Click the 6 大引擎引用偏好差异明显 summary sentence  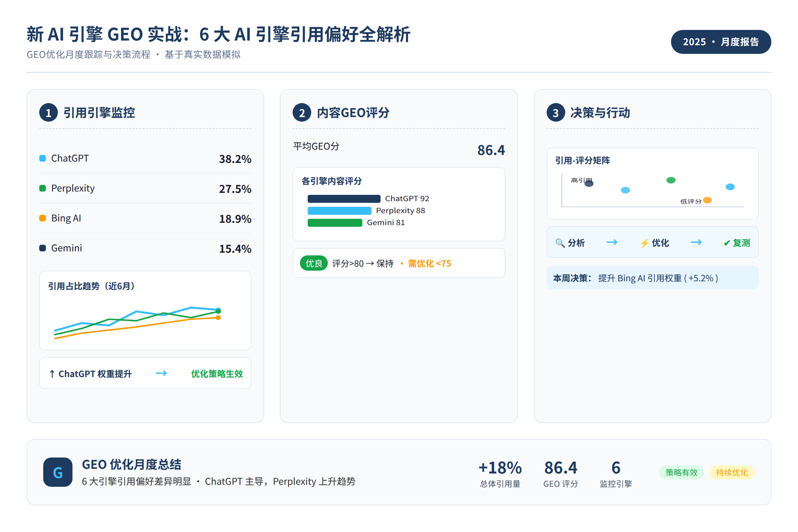[219, 481]
